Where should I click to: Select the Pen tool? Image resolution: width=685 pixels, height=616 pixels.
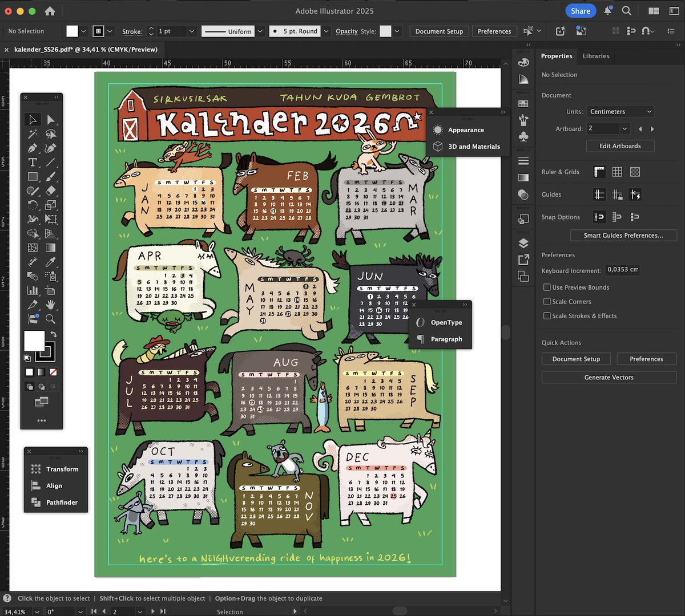(x=33, y=148)
